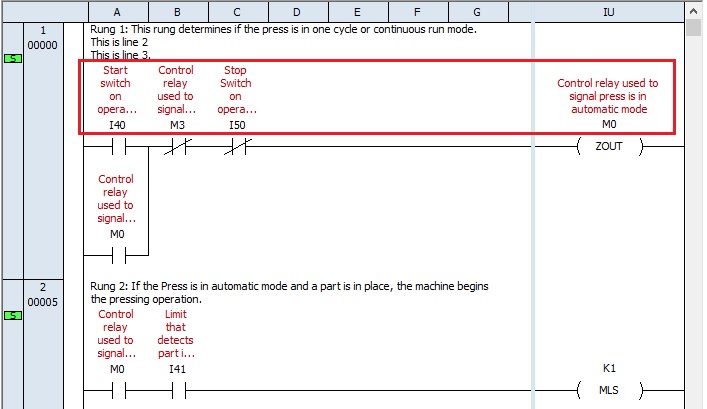The image size is (707, 409).
Task: Select column header G
Action: [478, 10]
